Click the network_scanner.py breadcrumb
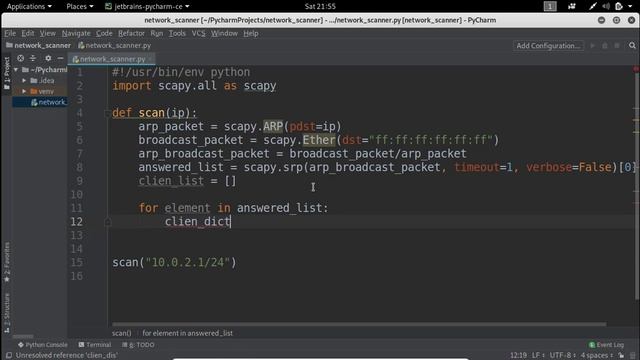The height and width of the screenshot is (360, 640). 114,45
